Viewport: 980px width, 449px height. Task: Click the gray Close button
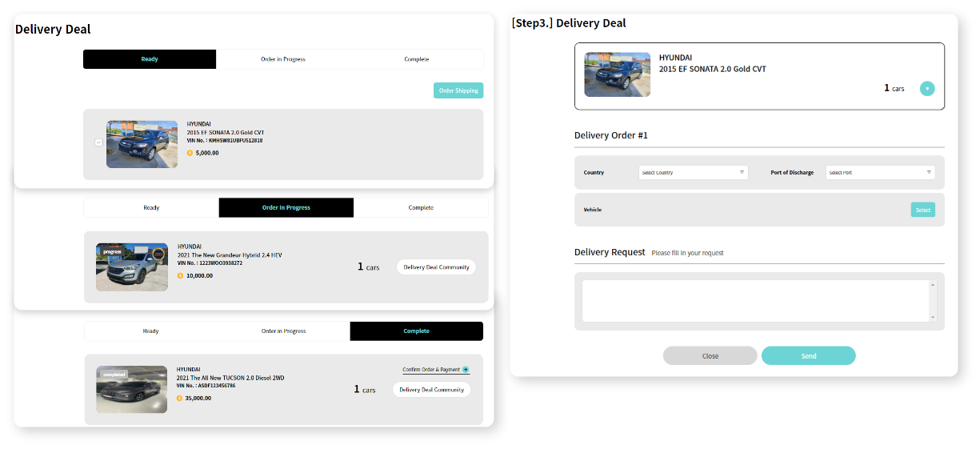click(710, 356)
